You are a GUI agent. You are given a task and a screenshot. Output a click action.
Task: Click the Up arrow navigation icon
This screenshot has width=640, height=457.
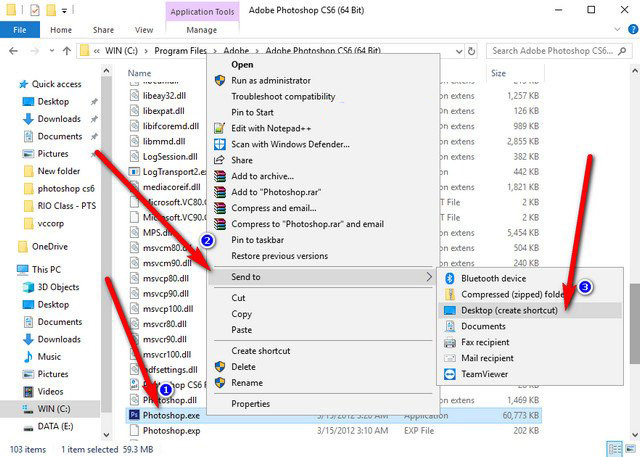67,51
